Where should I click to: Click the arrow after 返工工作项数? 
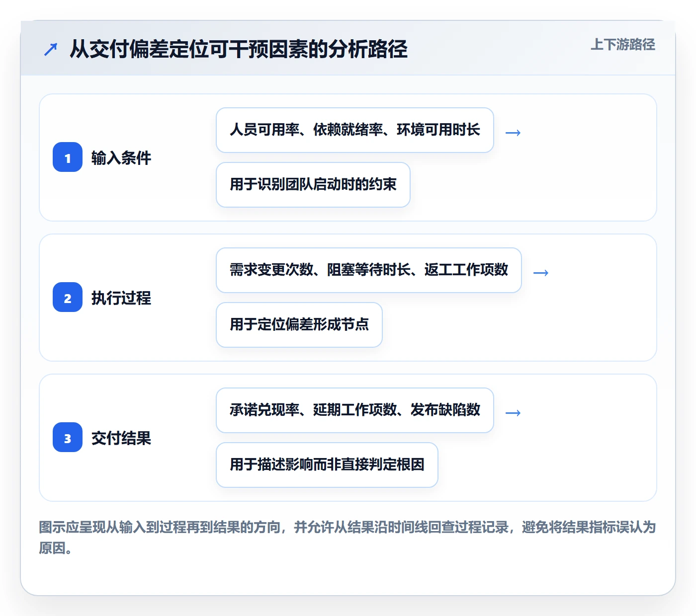[x=541, y=273]
